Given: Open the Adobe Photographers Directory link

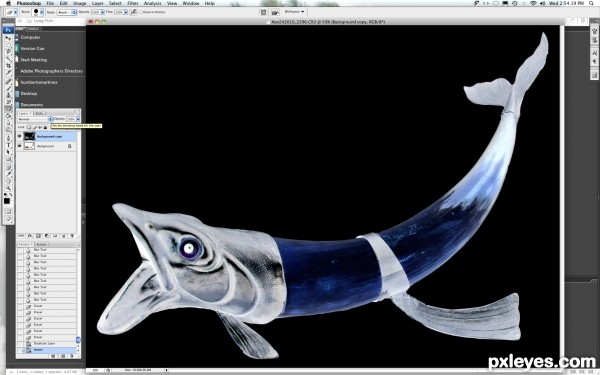Looking at the screenshot, I should coord(51,71).
